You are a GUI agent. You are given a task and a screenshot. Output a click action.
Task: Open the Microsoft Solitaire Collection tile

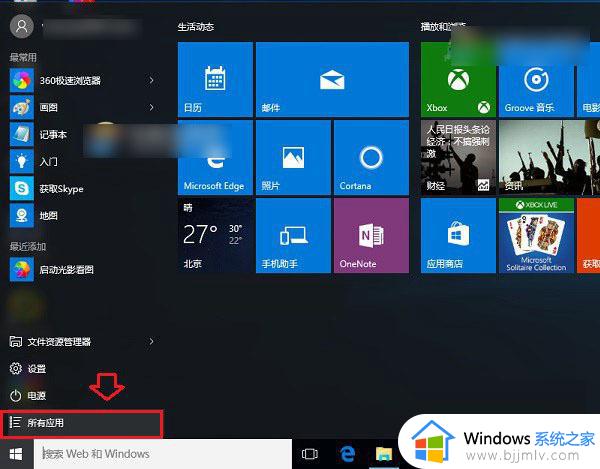tap(536, 235)
